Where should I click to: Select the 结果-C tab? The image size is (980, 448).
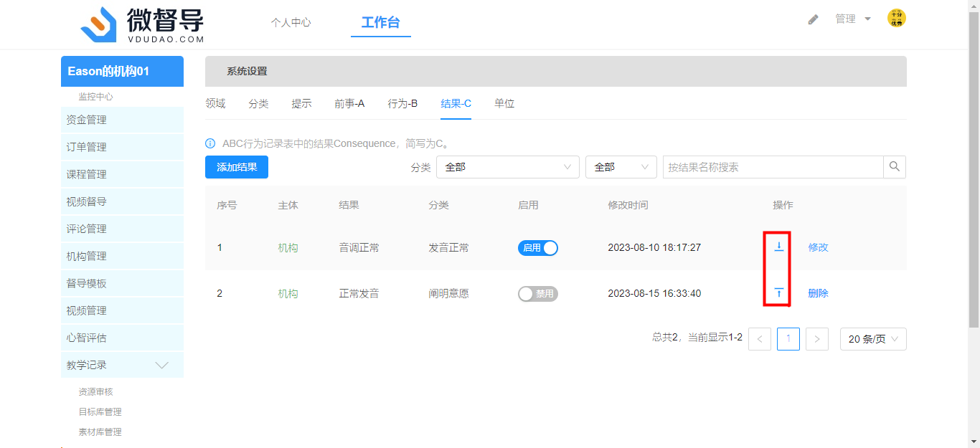(456, 104)
